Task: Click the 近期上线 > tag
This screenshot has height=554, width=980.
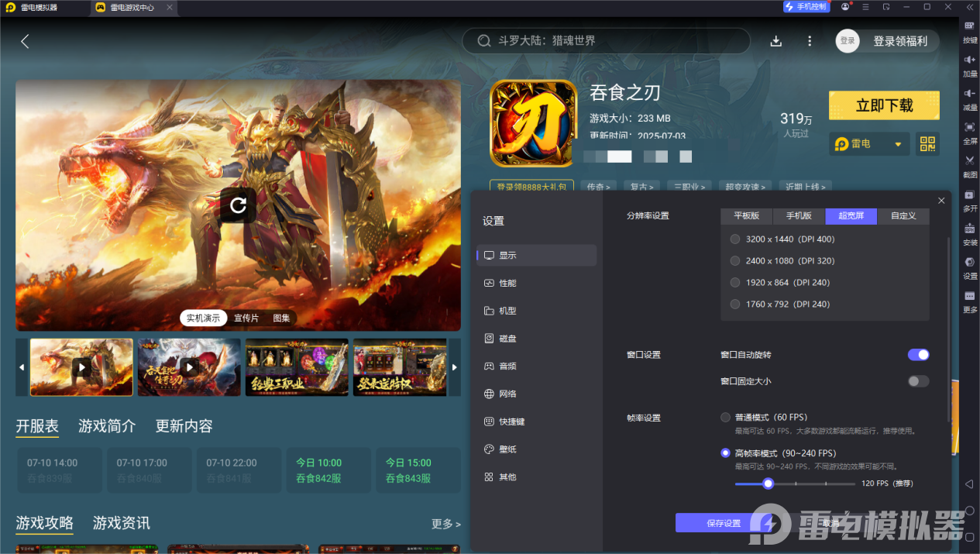Action: (806, 187)
